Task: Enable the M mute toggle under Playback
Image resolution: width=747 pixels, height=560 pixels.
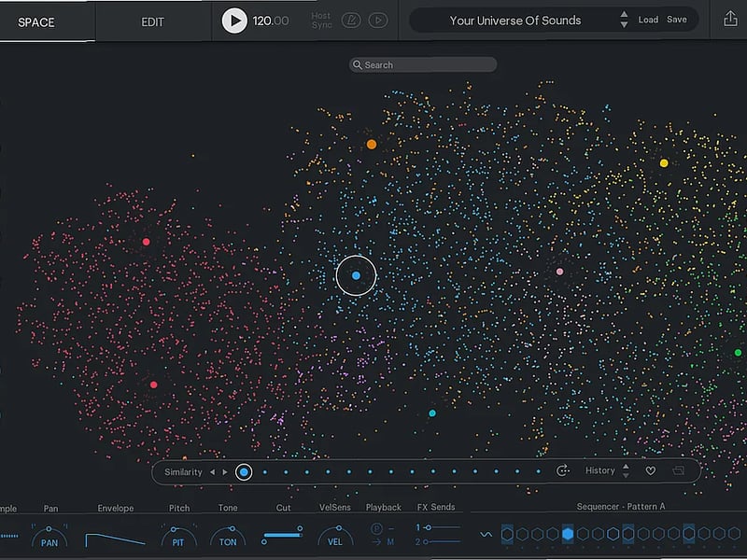Action: tap(390, 539)
